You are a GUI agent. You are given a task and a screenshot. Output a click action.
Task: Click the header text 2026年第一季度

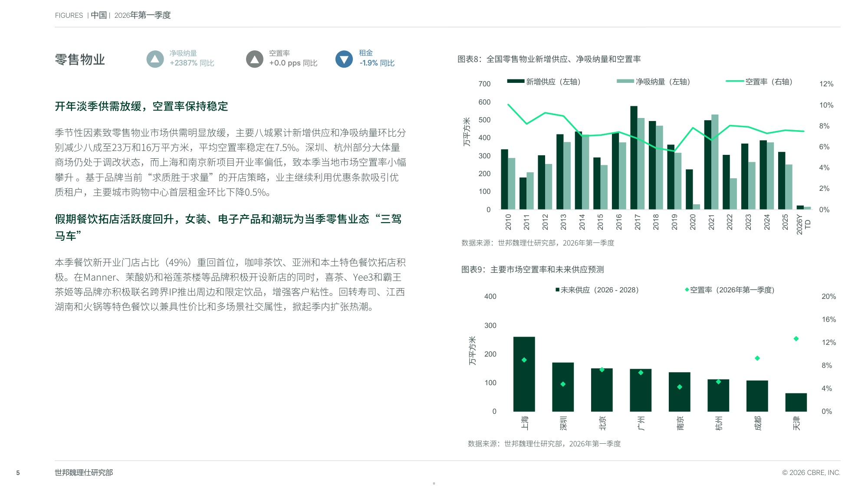[142, 15]
